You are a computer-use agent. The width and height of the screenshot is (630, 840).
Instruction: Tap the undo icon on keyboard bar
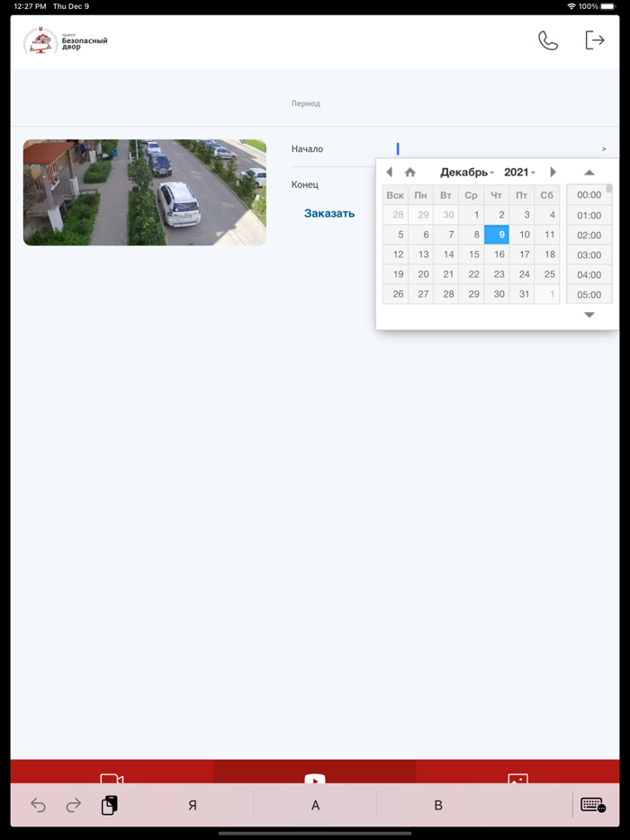pyautogui.click(x=38, y=805)
